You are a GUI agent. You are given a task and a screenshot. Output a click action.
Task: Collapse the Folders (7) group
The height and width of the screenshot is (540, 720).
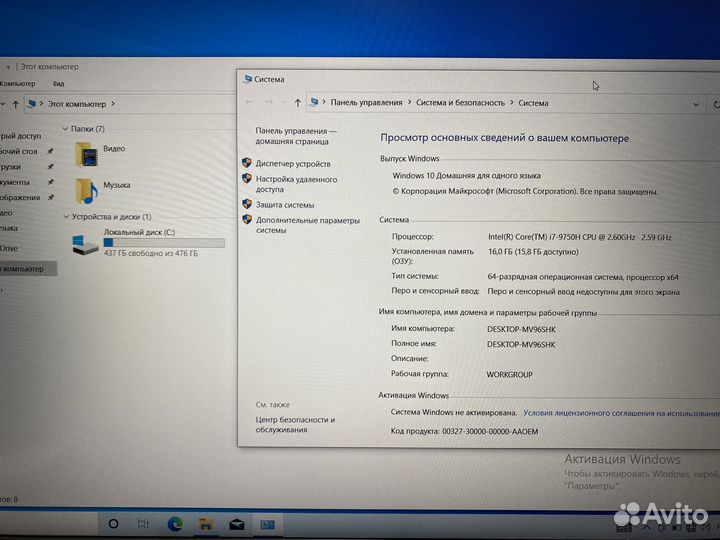65,129
